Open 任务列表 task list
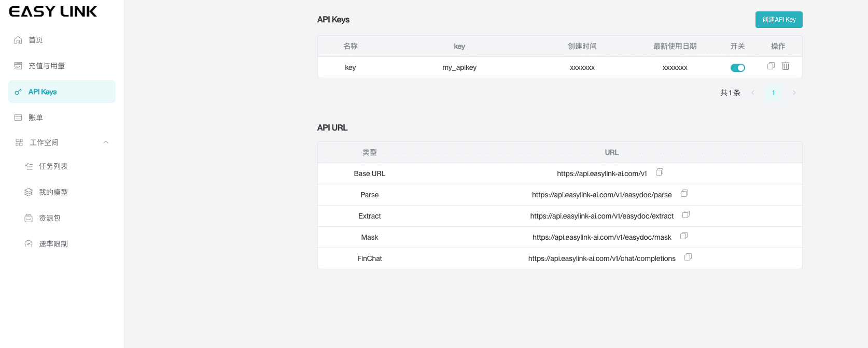The image size is (868, 348). 53,166
